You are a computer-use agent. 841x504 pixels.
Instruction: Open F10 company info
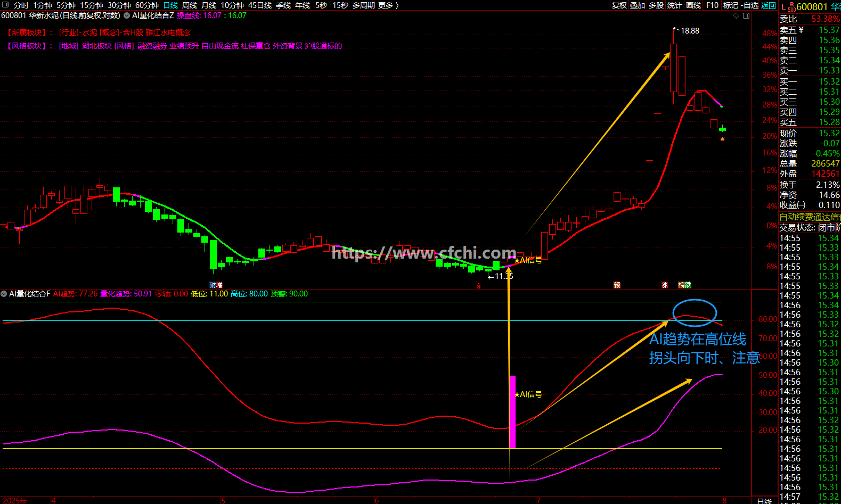pyautogui.click(x=712, y=5)
